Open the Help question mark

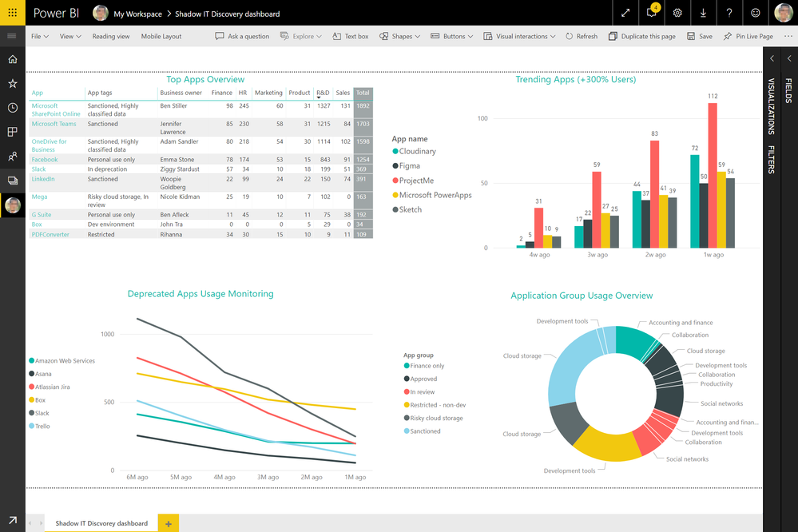(x=729, y=13)
